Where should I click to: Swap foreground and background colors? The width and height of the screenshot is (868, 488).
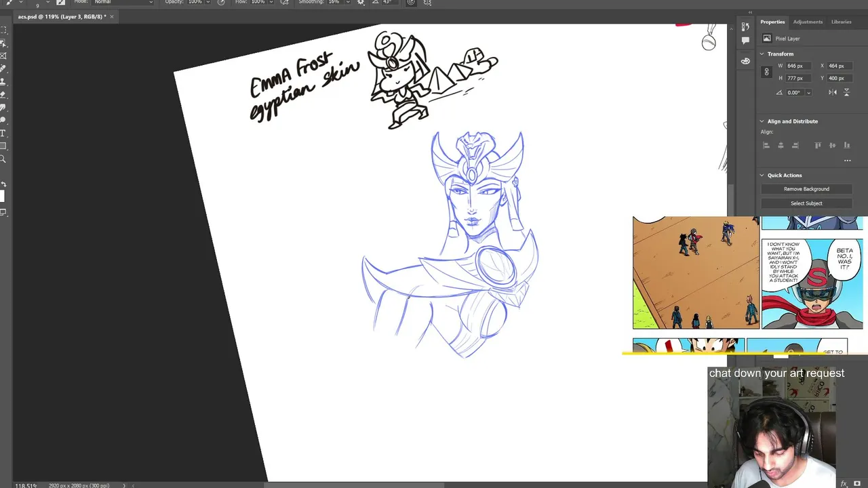coord(4,184)
